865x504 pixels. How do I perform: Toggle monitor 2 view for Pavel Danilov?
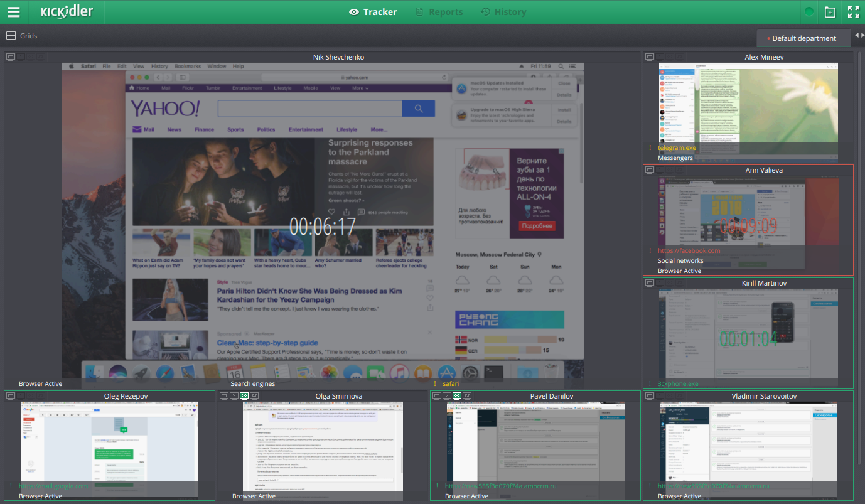coord(446,396)
